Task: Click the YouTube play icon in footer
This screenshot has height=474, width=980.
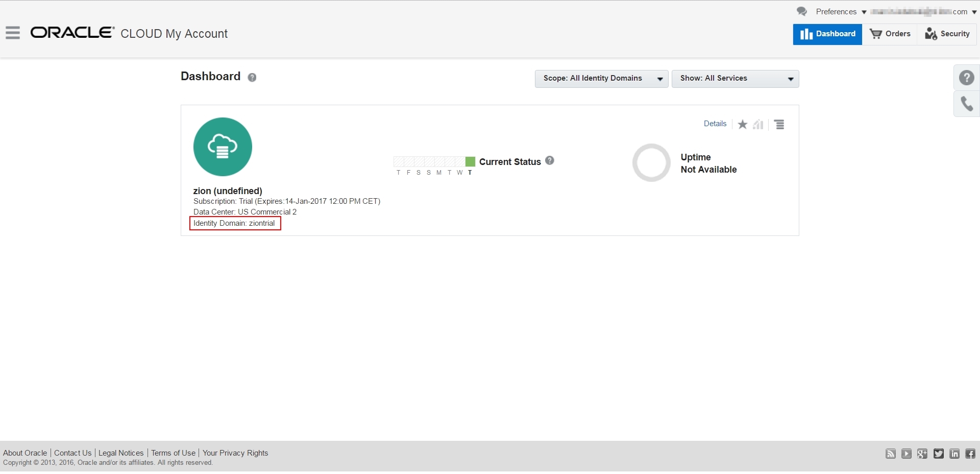Action: pos(906,454)
